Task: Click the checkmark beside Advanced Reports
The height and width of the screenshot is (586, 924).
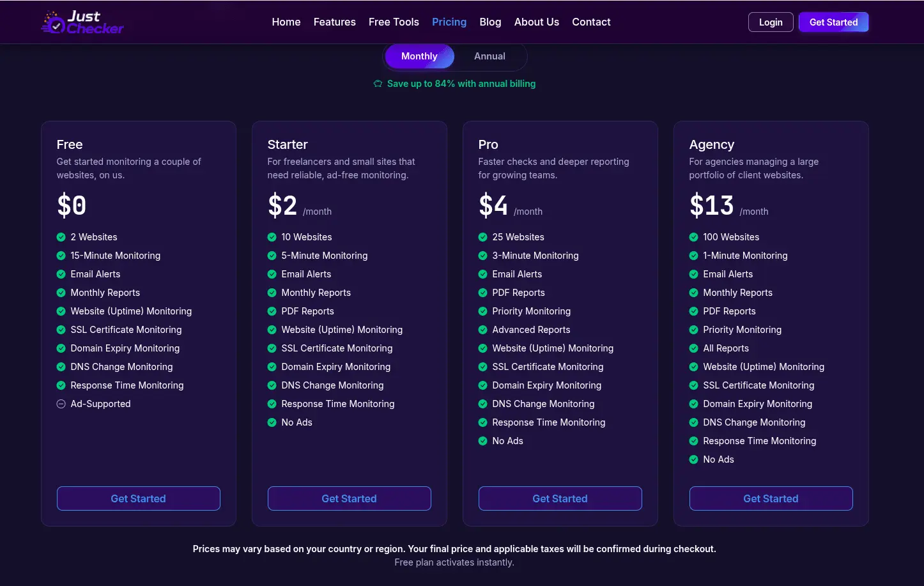Action: [x=483, y=330]
